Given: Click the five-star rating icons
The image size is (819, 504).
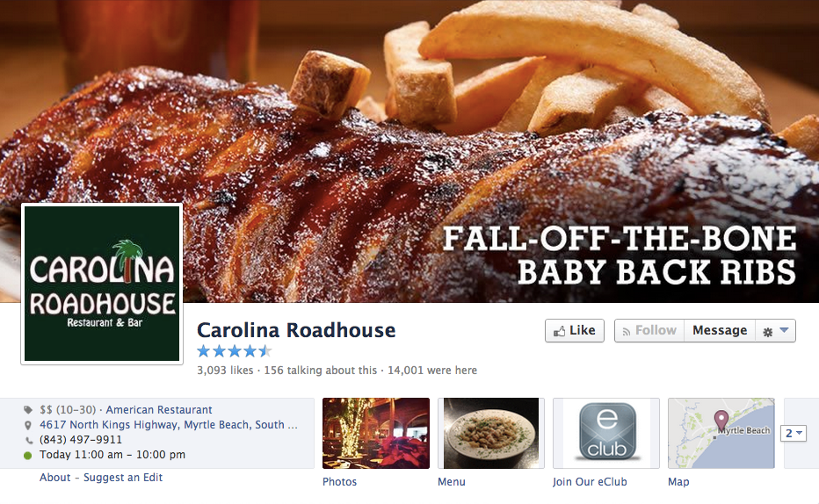Looking at the screenshot, I should [235, 351].
